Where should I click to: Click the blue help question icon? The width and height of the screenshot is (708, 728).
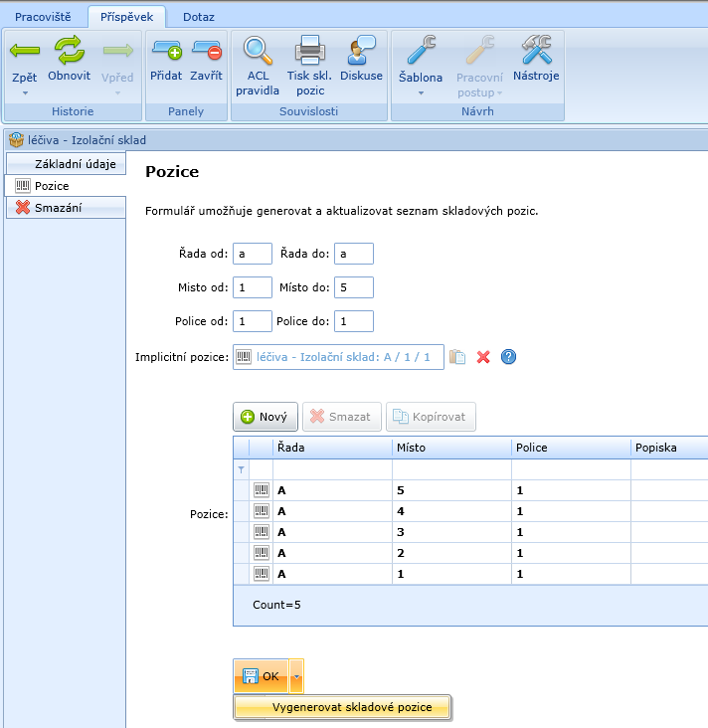click(x=508, y=357)
